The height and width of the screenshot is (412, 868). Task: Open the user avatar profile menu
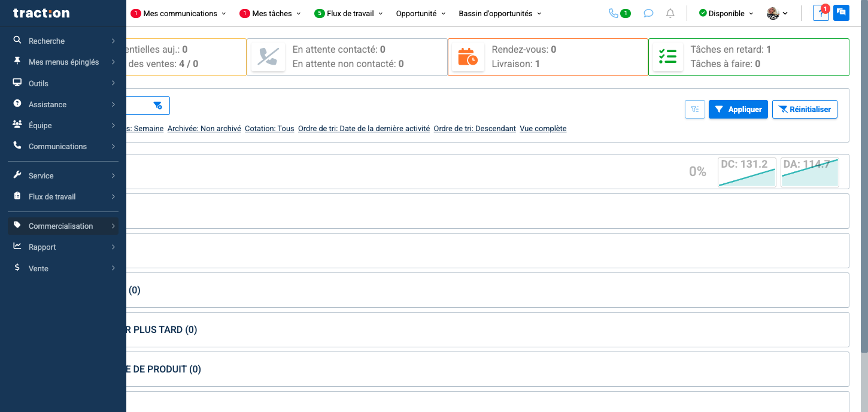[777, 13]
